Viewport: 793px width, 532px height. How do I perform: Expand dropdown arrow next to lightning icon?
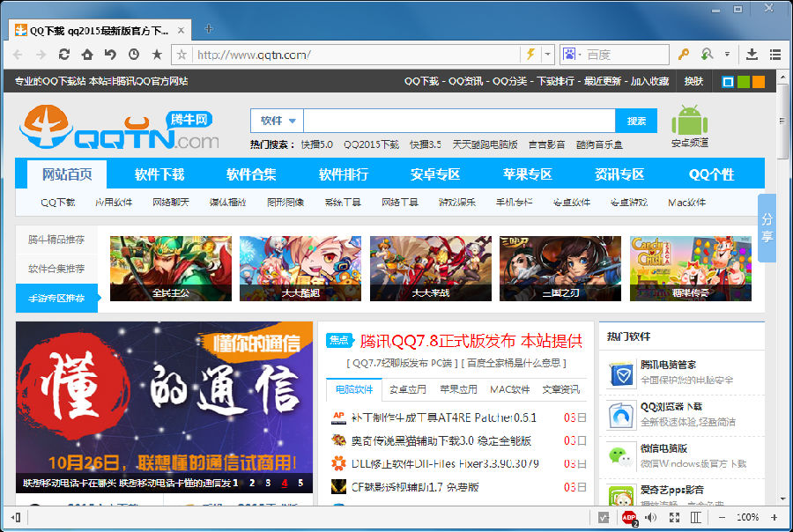pyautogui.click(x=548, y=54)
